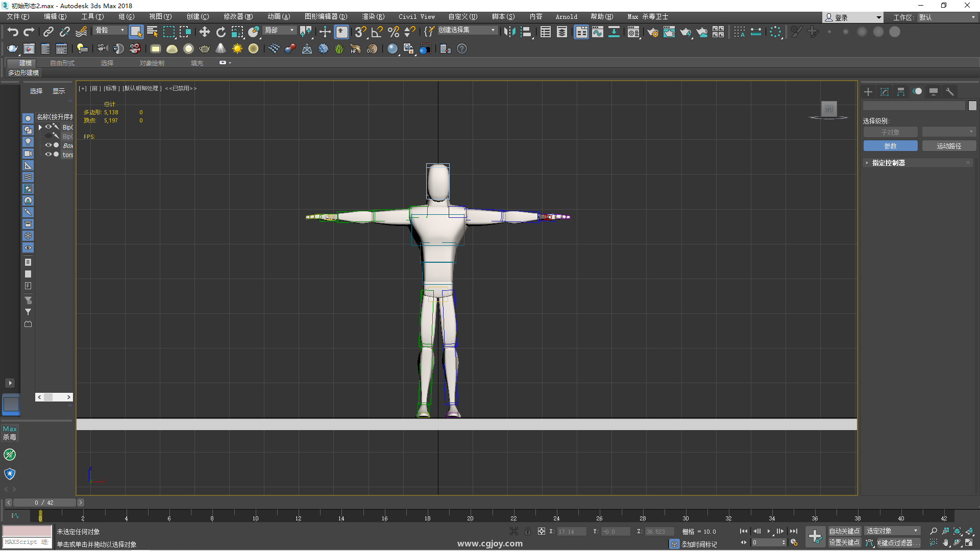Click the sun light icon
The height and width of the screenshot is (551, 980).
coord(237,49)
